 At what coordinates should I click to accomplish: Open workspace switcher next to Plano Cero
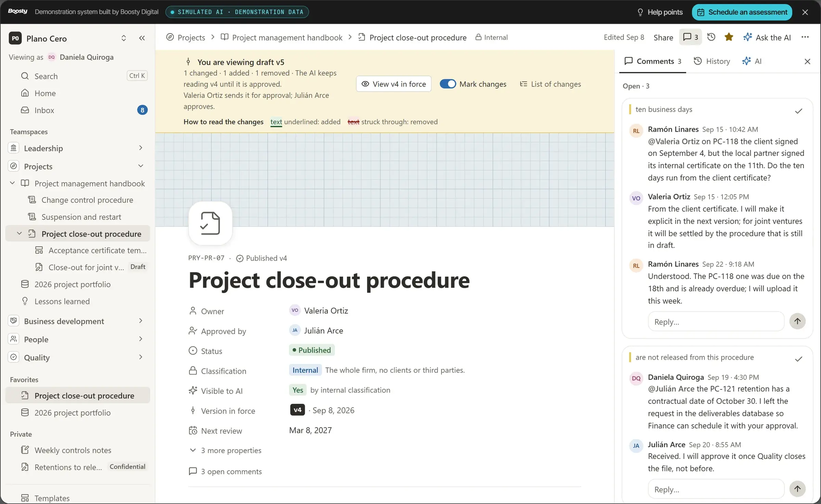coord(123,38)
